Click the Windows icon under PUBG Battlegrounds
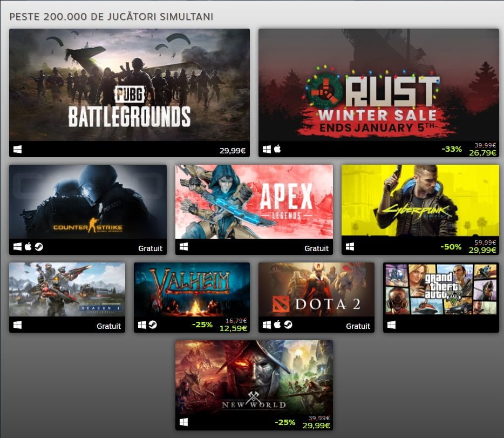 point(18,150)
